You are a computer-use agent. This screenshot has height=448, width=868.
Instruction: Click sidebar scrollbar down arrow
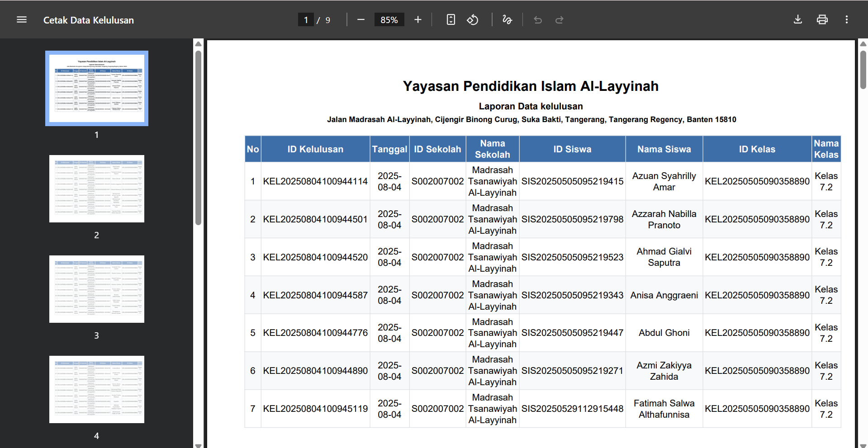coord(198,445)
